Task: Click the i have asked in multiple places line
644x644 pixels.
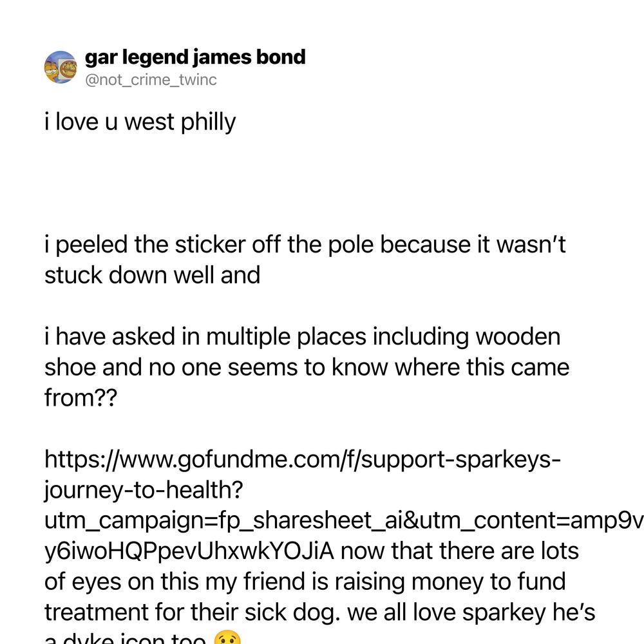Action: point(302,337)
